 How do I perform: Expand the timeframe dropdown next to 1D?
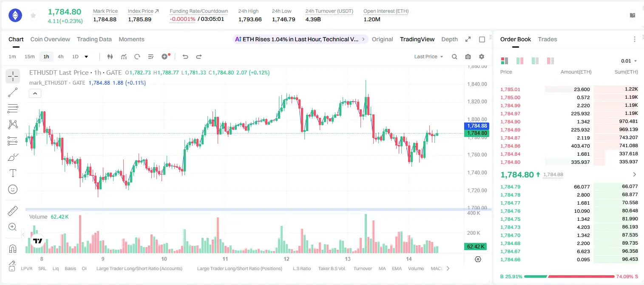[x=86, y=57]
